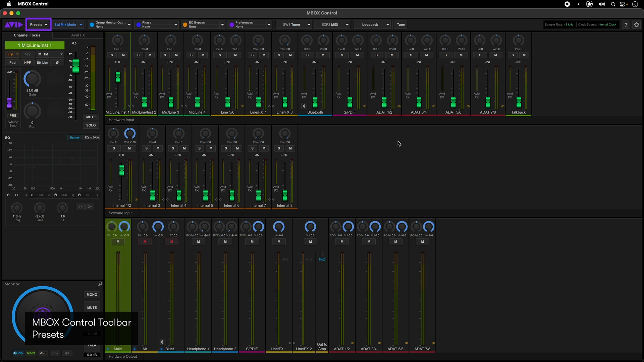Toggle the LINK speaker button
This screenshot has height=362, width=644.
pyautogui.click(x=18, y=353)
